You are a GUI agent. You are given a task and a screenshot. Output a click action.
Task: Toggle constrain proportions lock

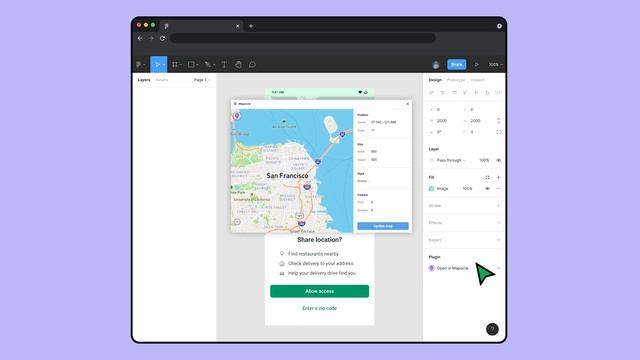tap(498, 121)
